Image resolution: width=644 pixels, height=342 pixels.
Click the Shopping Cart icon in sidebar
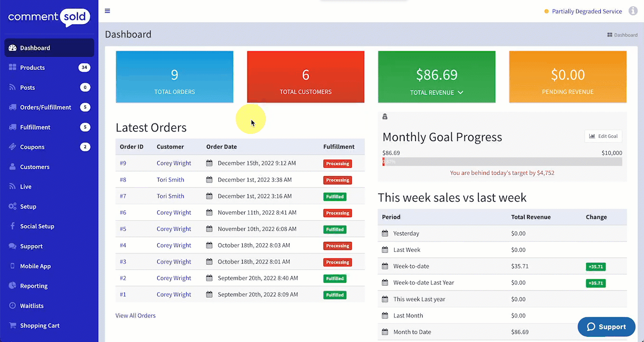tap(12, 325)
